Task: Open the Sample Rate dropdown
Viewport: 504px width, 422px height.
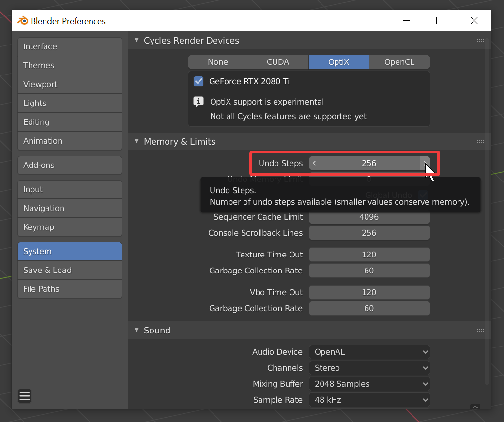Action: point(369,400)
